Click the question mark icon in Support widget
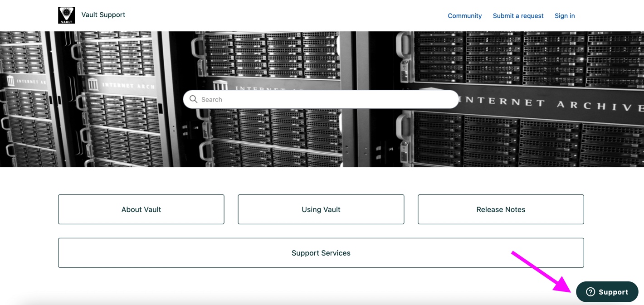This screenshot has height=305, width=644. [x=590, y=292]
